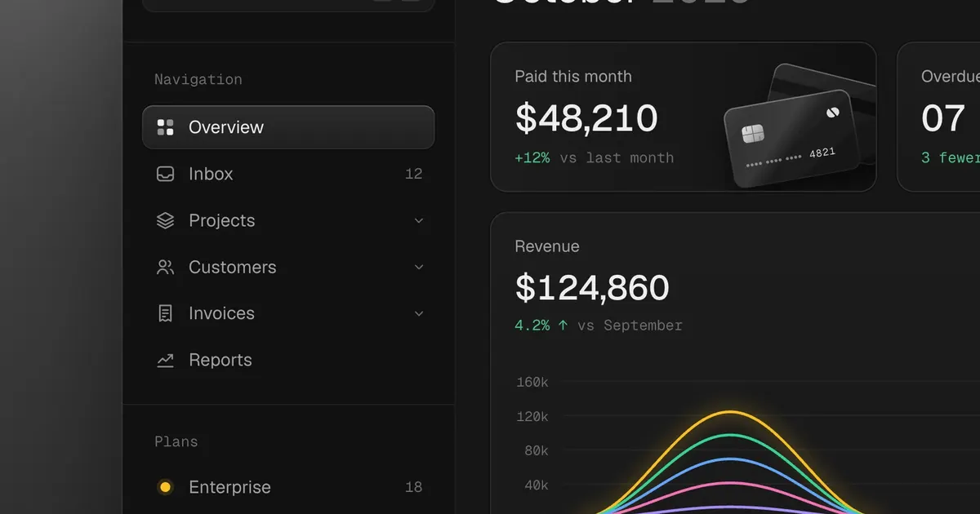
Task: Click the card number 4821
Action: pyautogui.click(x=822, y=153)
